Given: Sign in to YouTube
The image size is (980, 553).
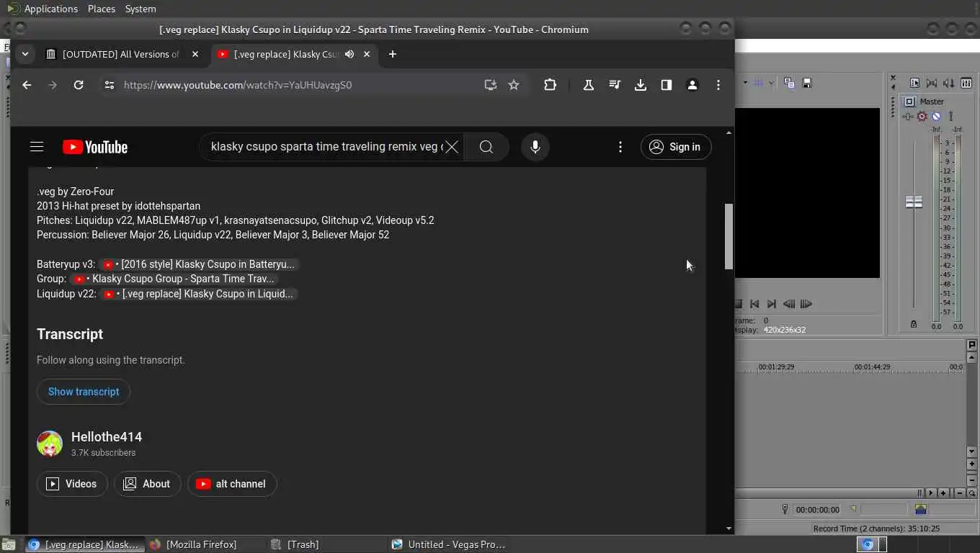Looking at the screenshot, I should (x=676, y=147).
